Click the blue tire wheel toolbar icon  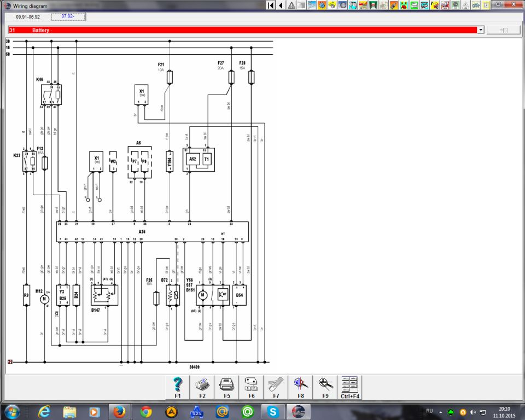point(342,5)
